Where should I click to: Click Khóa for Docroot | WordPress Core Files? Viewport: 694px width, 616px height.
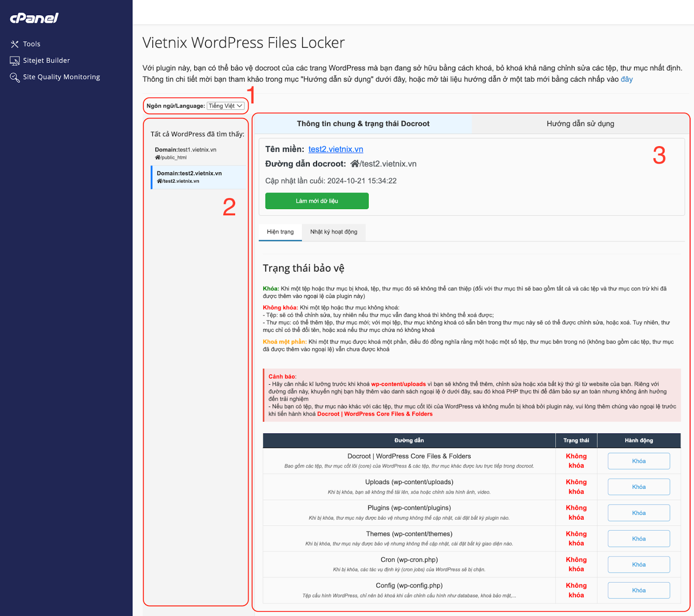coord(638,461)
